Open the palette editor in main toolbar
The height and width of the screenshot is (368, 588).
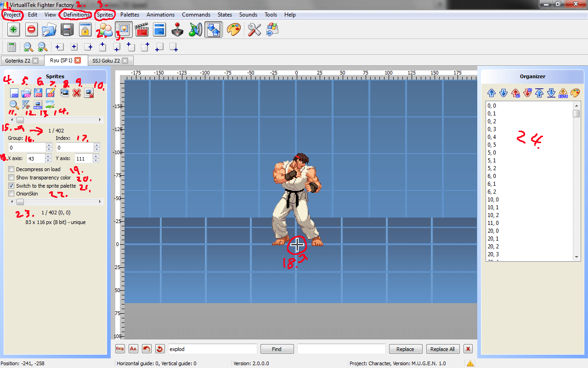point(234,30)
